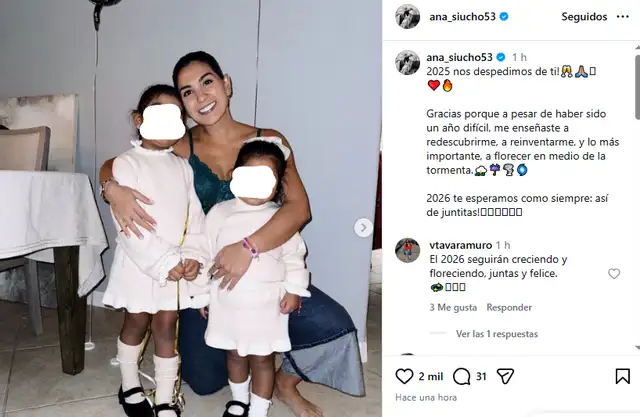The height and width of the screenshot is (417, 640).
Task: Click the verified badge in the header
Action: tap(504, 17)
